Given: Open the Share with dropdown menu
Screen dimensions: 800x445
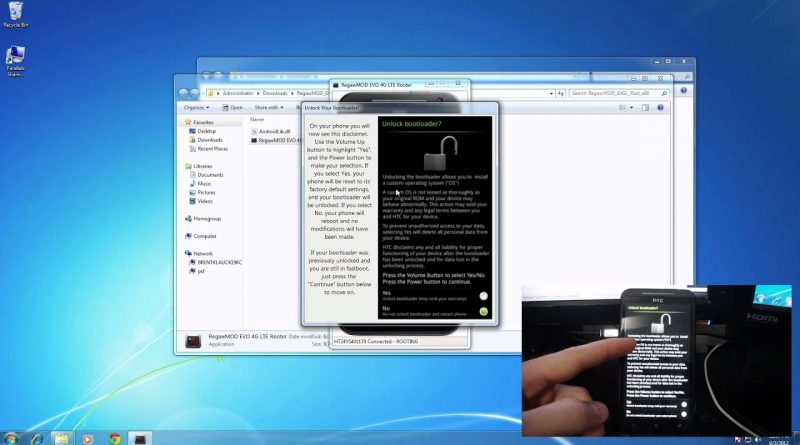Looking at the screenshot, I should coord(269,108).
